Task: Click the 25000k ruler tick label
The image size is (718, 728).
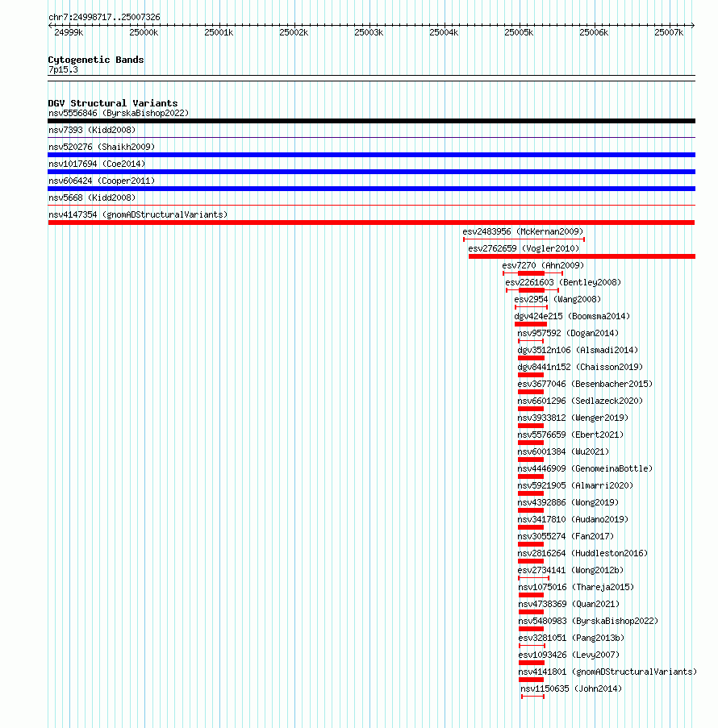Action: click(x=144, y=32)
